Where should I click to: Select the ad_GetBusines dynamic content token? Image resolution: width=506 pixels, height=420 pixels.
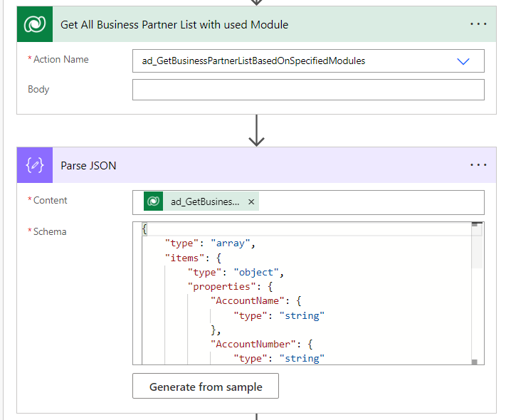pos(205,202)
